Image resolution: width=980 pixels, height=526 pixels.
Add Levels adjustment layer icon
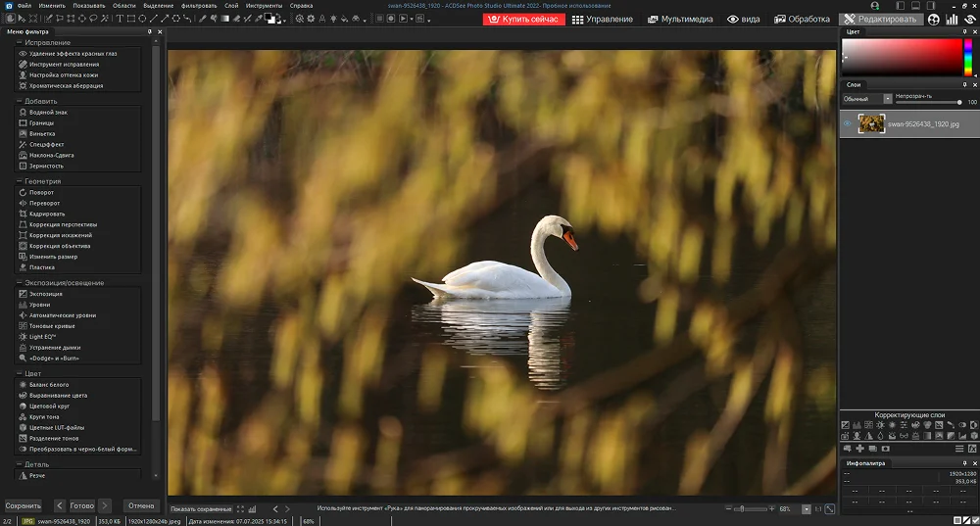point(857,425)
